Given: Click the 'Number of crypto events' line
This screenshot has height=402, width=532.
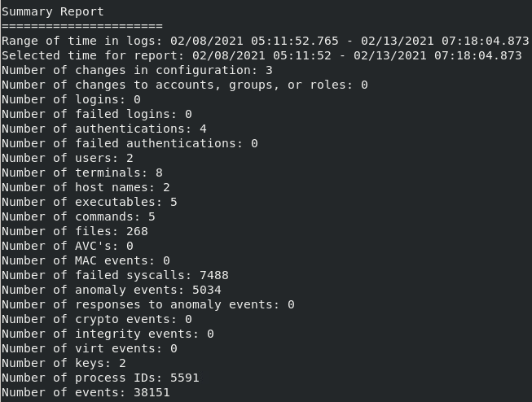Looking at the screenshot, I should coord(97,319).
